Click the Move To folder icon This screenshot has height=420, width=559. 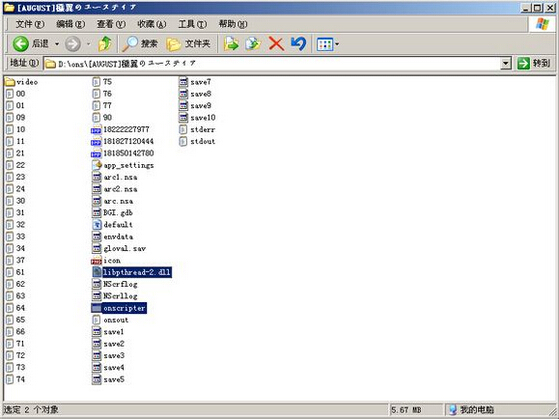231,44
